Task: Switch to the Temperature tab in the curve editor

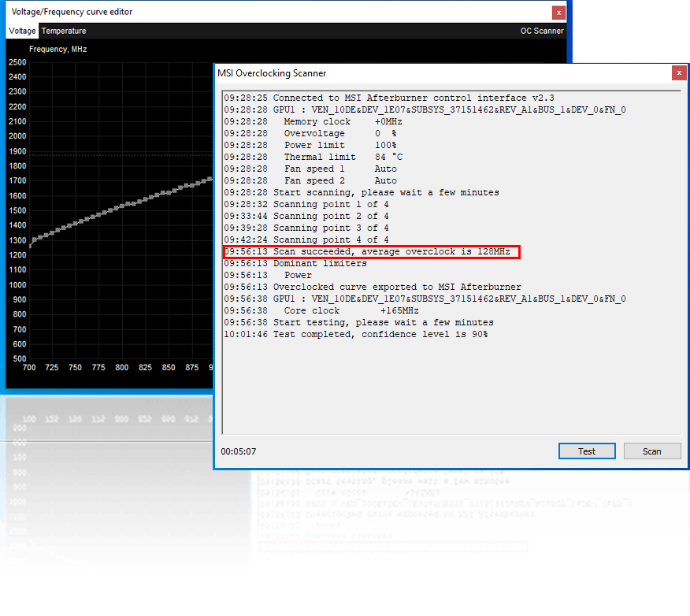Action: click(64, 31)
